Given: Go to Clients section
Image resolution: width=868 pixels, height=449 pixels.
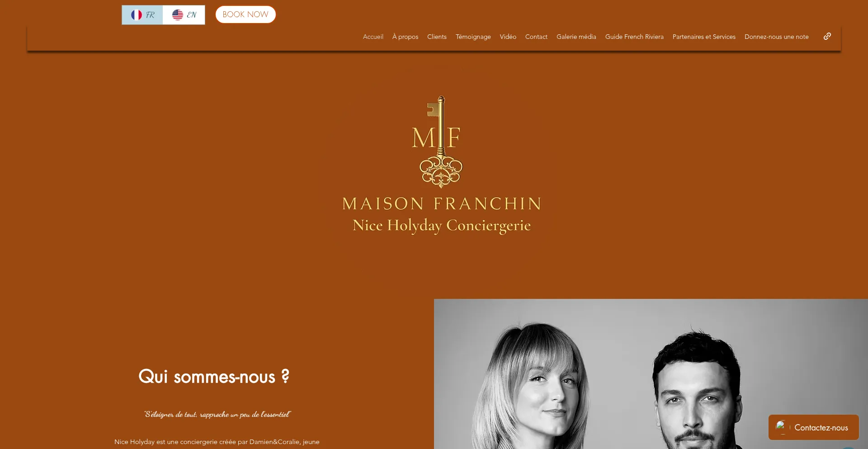Looking at the screenshot, I should click(x=437, y=37).
